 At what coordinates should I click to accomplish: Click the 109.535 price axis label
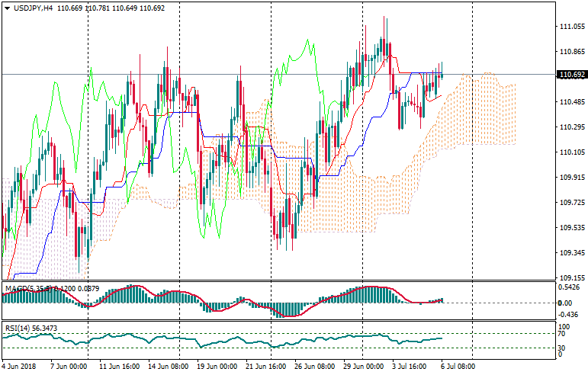pyautogui.click(x=571, y=227)
